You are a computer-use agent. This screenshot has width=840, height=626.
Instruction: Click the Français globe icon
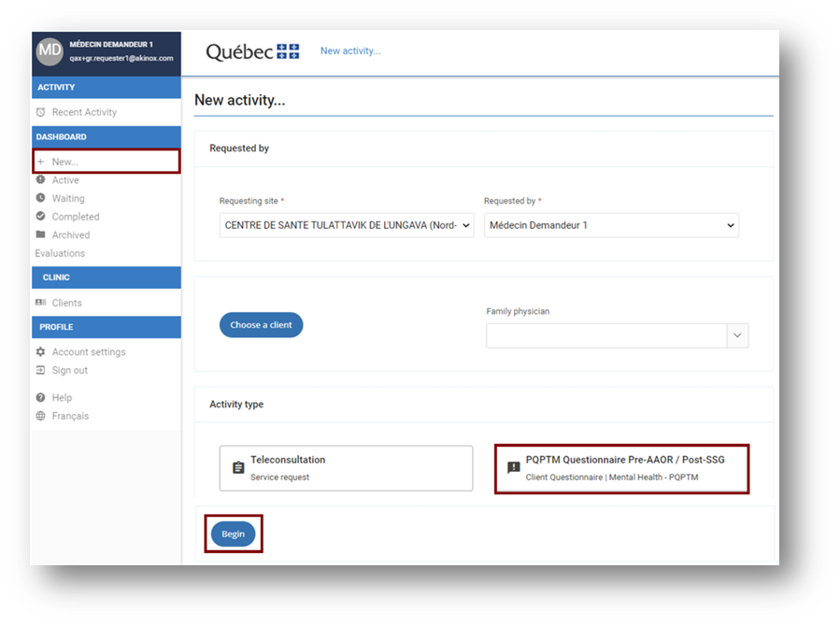click(41, 416)
